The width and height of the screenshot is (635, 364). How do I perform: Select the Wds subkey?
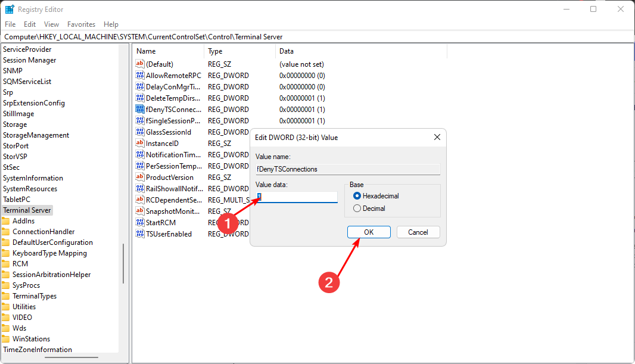point(19,328)
